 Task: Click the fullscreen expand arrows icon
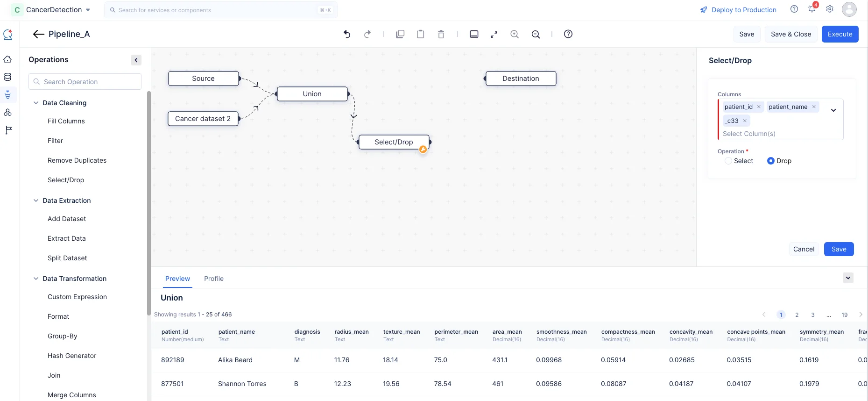click(x=494, y=34)
